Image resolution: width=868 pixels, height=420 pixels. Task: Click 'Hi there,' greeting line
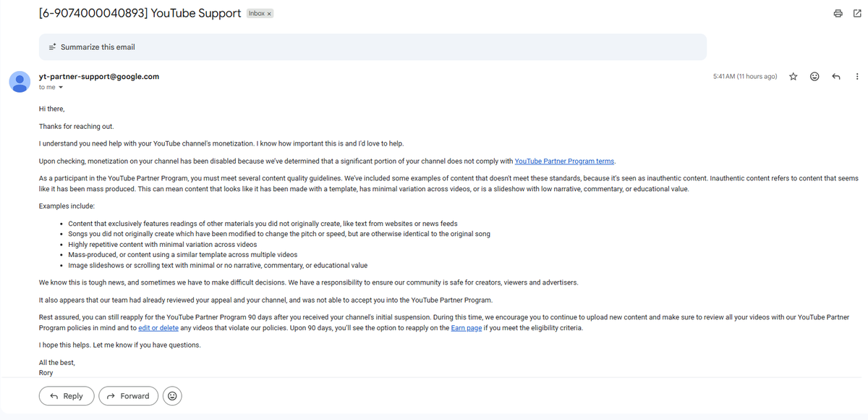(52, 109)
